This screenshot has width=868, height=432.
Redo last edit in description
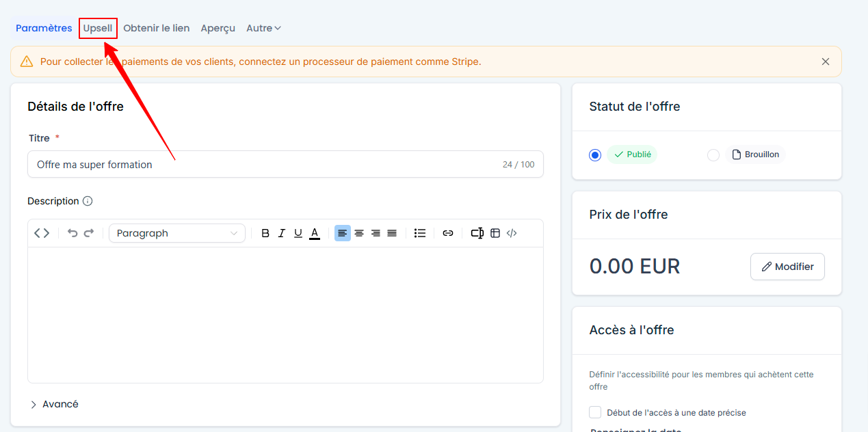(89, 233)
